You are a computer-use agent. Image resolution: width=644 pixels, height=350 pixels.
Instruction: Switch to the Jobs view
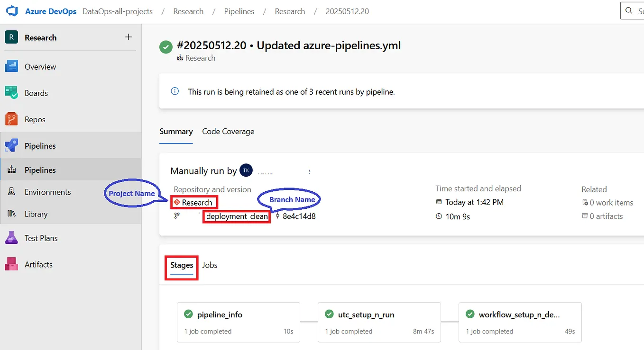pyautogui.click(x=210, y=265)
